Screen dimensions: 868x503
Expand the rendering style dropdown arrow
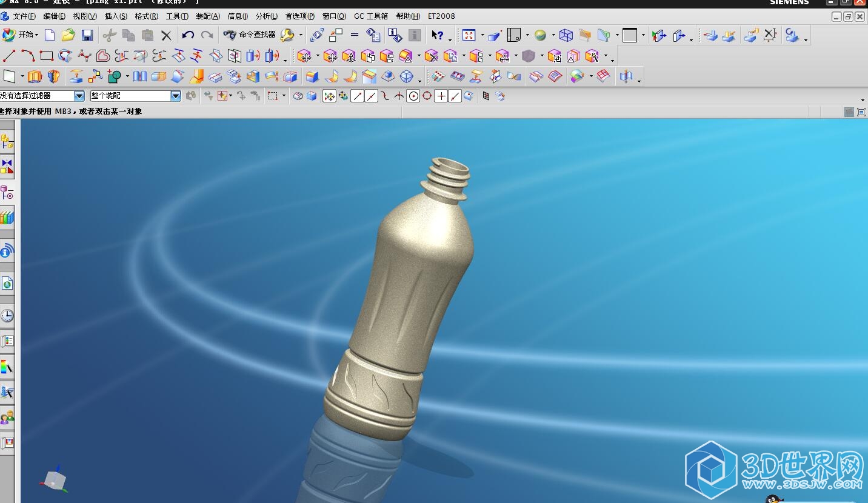tap(553, 35)
